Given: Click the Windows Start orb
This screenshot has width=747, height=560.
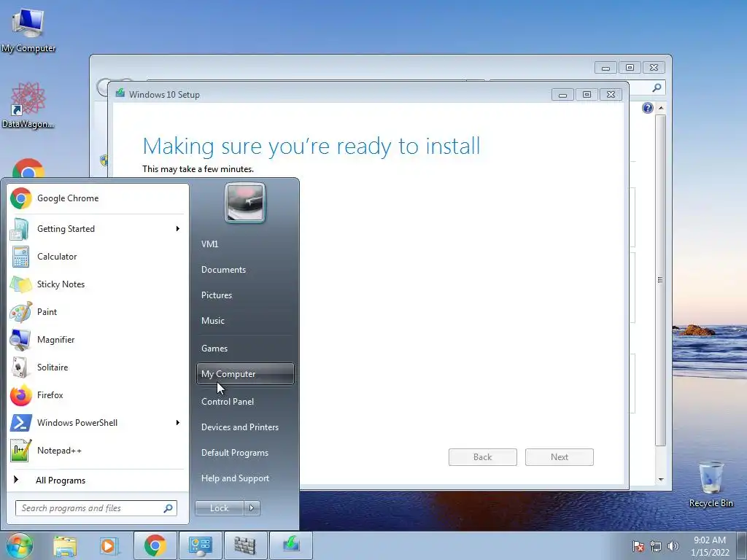Looking at the screenshot, I should (x=19, y=545).
